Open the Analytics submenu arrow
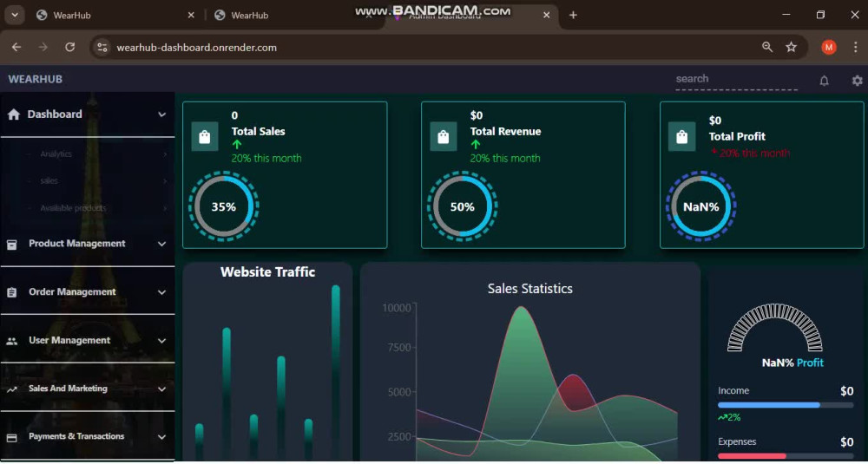 pyautogui.click(x=165, y=154)
